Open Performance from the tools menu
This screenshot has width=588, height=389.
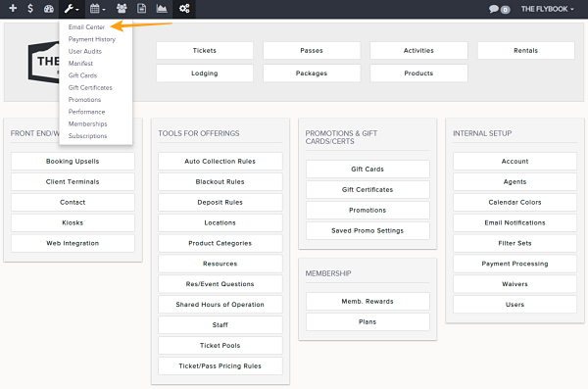[x=86, y=112]
